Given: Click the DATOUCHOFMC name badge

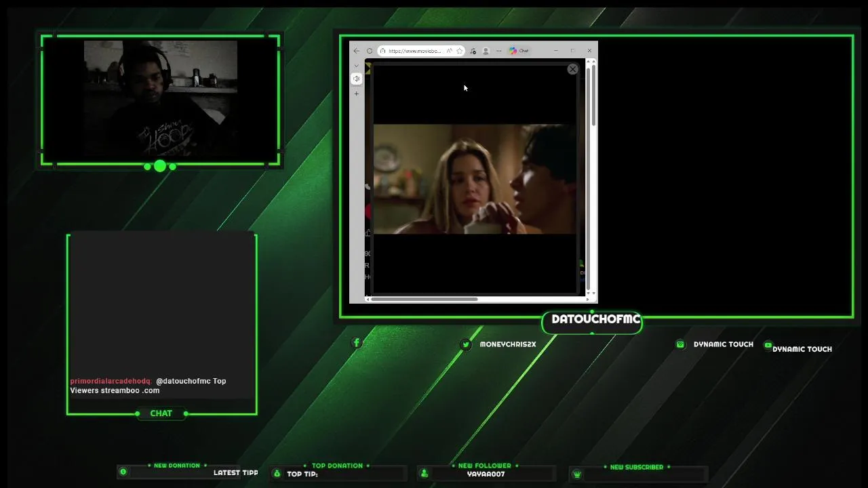Looking at the screenshot, I should coord(592,321).
